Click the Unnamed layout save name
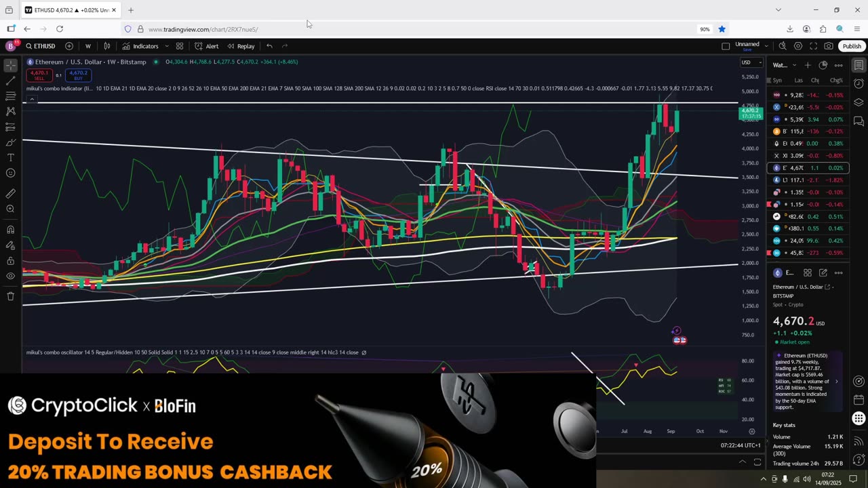The width and height of the screenshot is (868, 488). click(x=747, y=46)
